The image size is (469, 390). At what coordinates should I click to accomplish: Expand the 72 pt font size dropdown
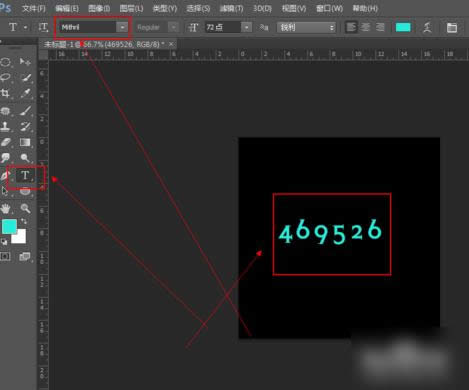click(x=247, y=27)
